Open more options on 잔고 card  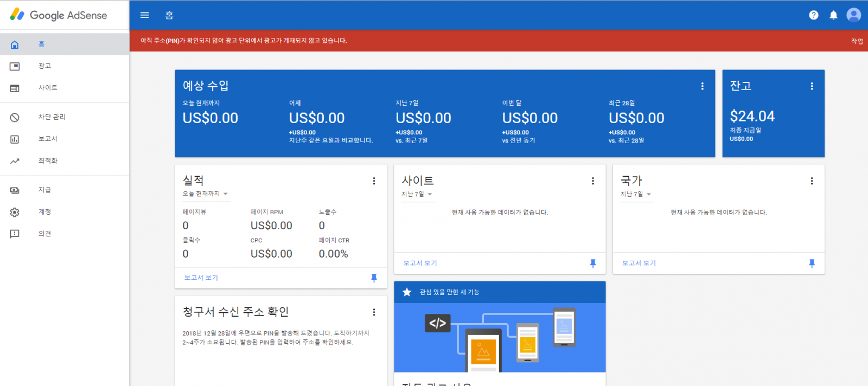tap(812, 86)
